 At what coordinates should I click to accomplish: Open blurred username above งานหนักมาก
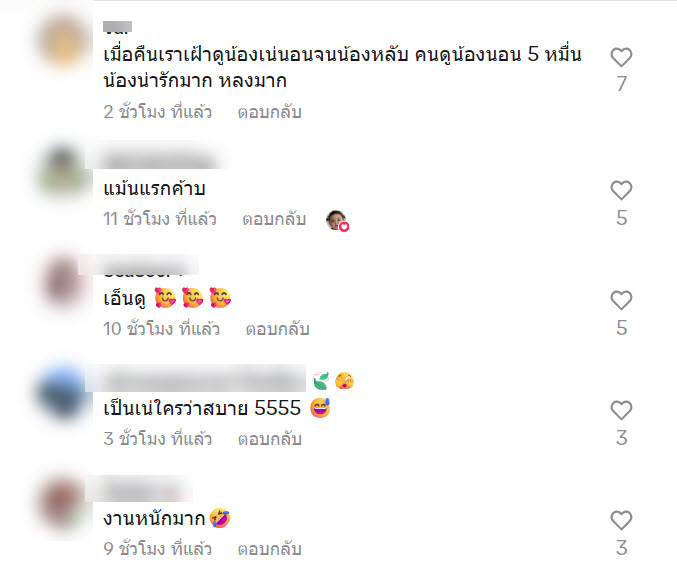pyautogui.click(x=140, y=491)
